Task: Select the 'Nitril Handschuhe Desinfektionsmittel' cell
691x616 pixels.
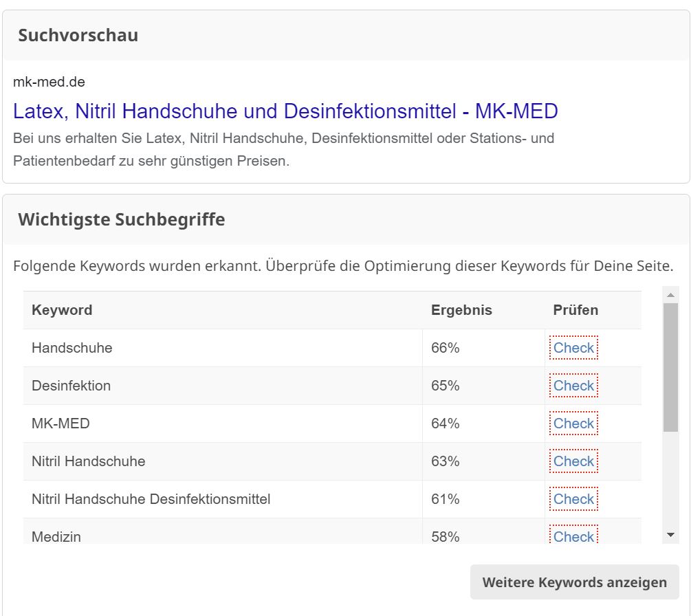Action: [x=223, y=499]
